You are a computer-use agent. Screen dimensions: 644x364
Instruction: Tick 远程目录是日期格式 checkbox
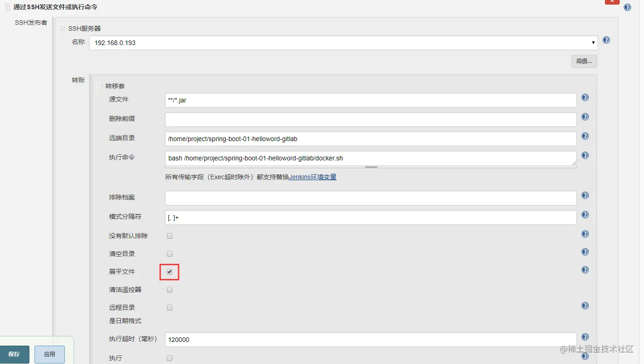[x=170, y=307]
